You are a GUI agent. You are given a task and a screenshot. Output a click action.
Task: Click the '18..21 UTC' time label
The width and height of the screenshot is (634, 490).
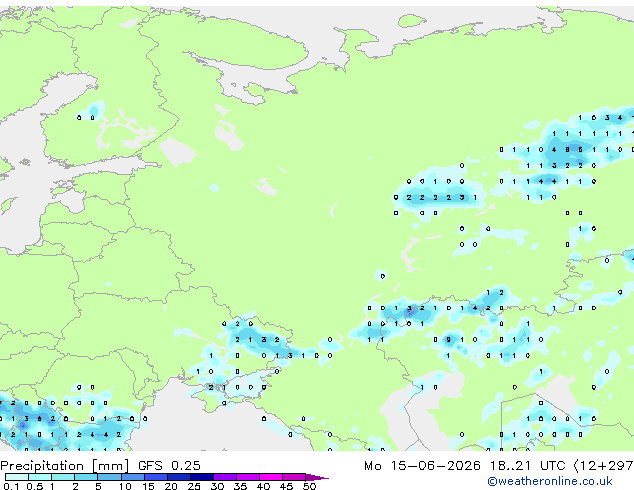point(527,466)
